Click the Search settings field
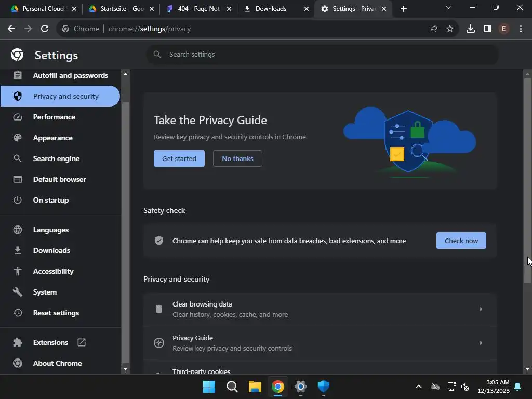This screenshot has width=532, height=399. (322, 54)
